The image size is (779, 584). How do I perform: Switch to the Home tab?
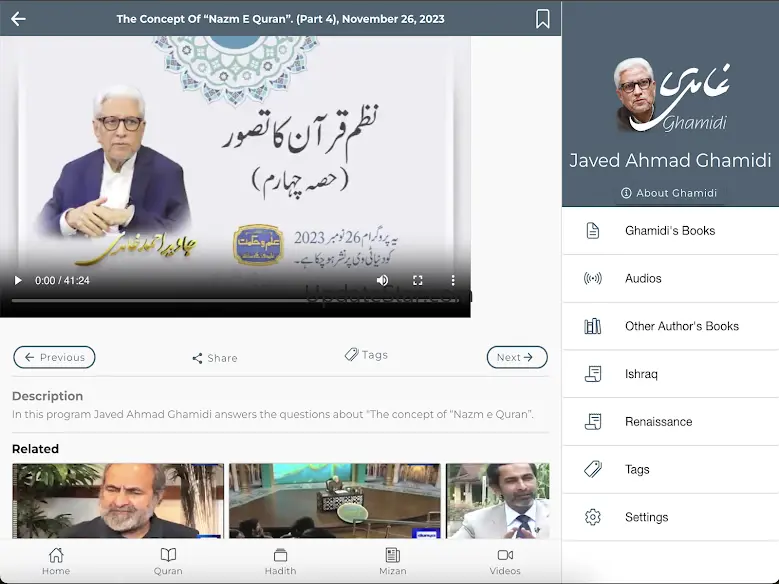tap(56, 561)
